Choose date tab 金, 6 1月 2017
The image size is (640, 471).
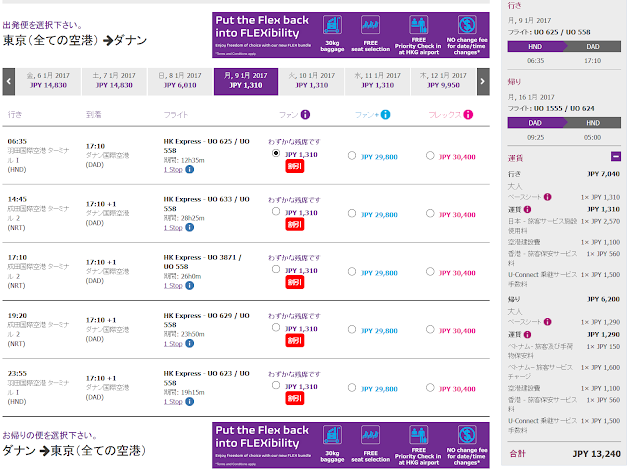tap(48, 82)
